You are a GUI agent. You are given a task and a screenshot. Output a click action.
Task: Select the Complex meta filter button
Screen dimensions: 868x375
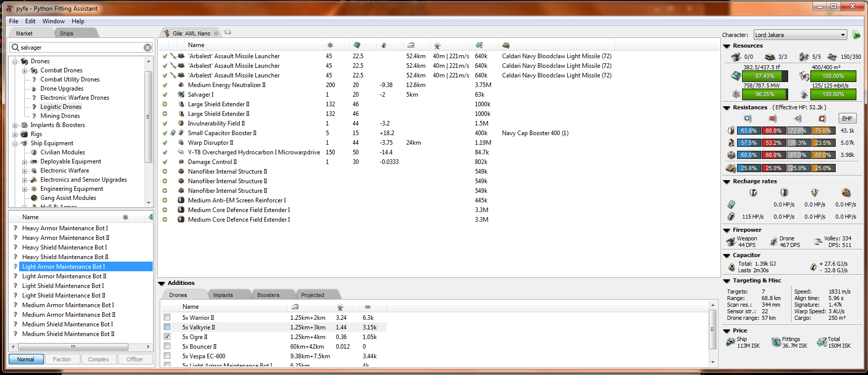[x=99, y=359]
